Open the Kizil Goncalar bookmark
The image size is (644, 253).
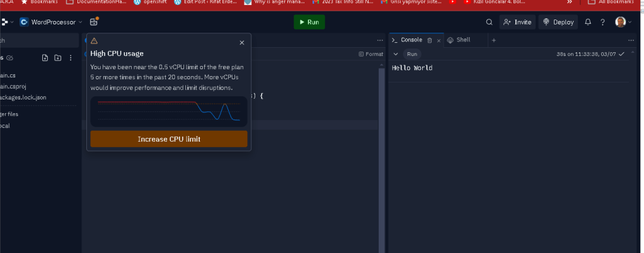pyautogui.click(x=495, y=2)
